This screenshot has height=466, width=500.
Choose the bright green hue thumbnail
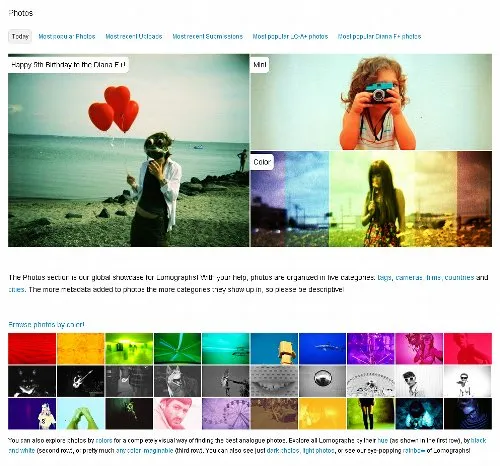[129, 348]
